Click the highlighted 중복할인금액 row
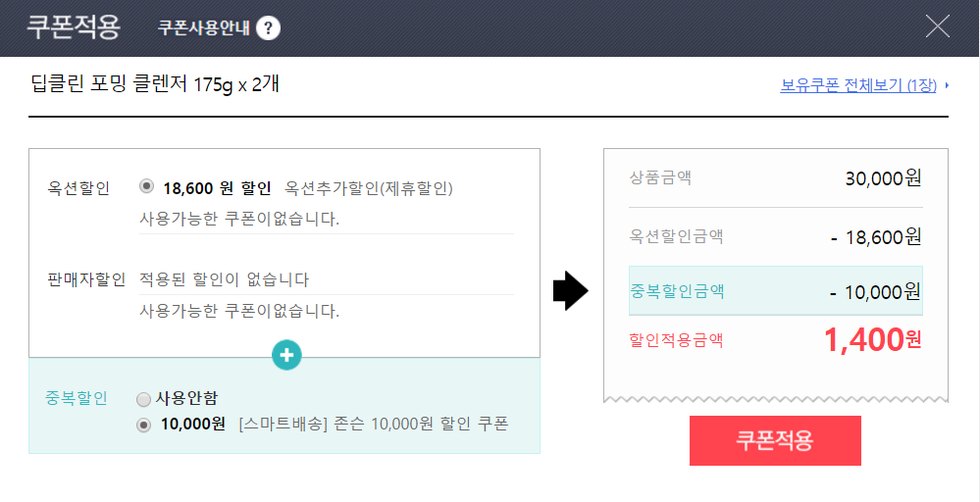The image size is (980, 502). click(775, 291)
